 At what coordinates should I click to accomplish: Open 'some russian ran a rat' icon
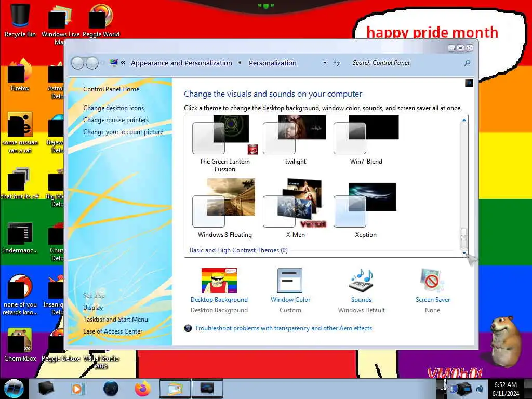click(20, 132)
